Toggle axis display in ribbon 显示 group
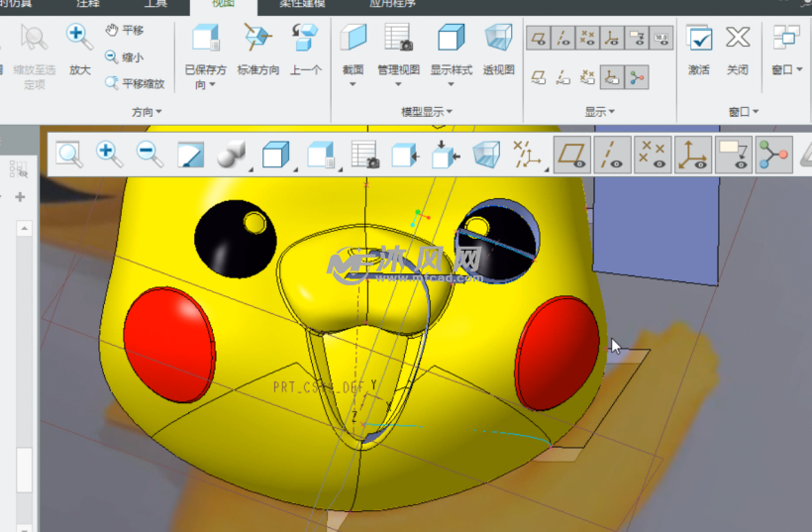This screenshot has height=532, width=812. pyautogui.click(x=562, y=38)
